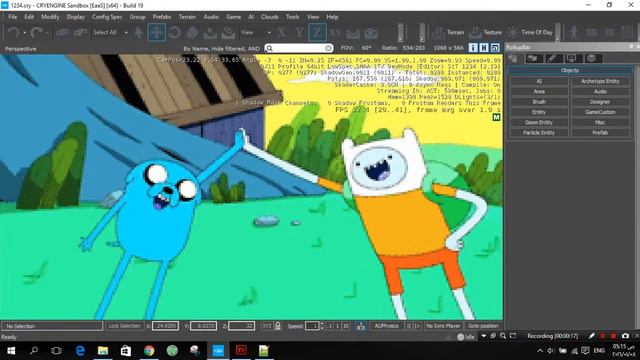The width and height of the screenshot is (640, 360).
Task: Click the DB toolbar icon
Action: [591, 32]
